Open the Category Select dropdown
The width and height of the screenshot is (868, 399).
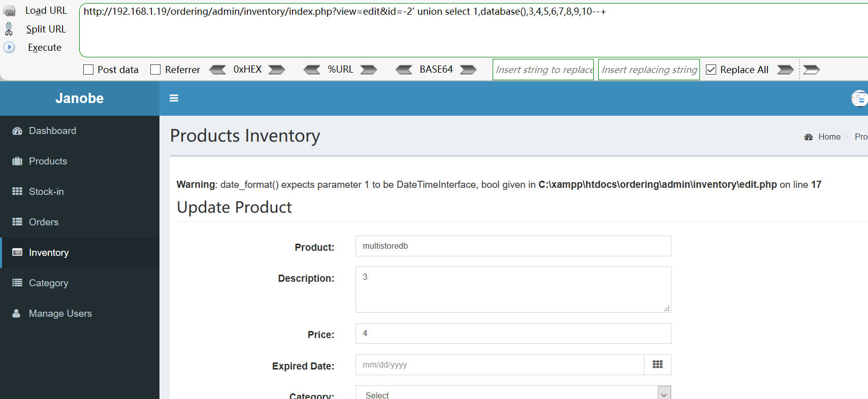[513, 393]
